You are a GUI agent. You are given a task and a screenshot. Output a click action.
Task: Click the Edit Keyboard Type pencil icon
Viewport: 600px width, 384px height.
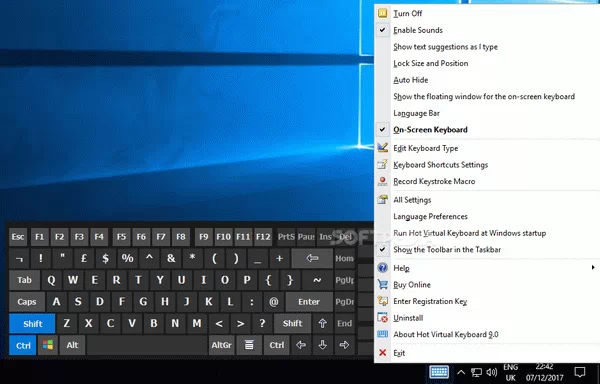[x=382, y=148]
